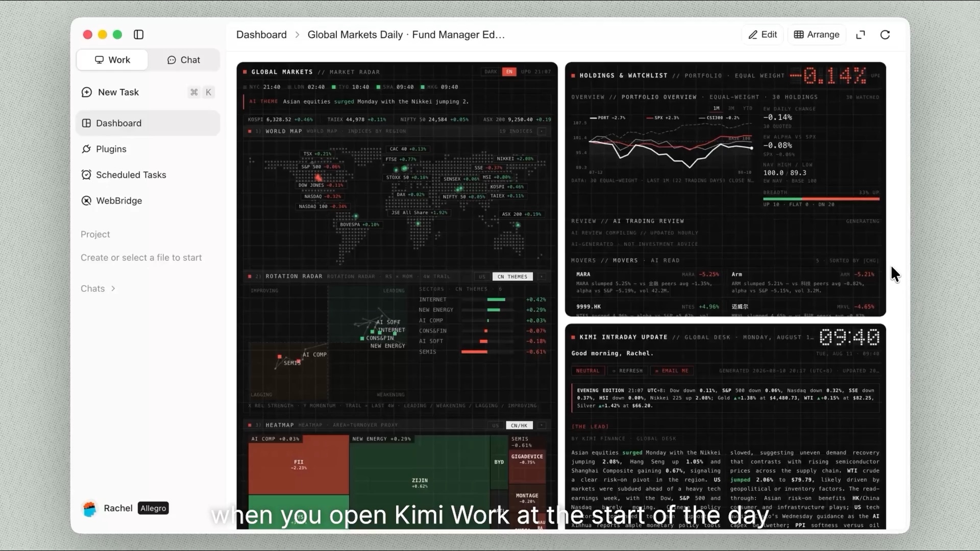Expand the Chats section chevron
980x551 pixels.
pyautogui.click(x=113, y=289)
